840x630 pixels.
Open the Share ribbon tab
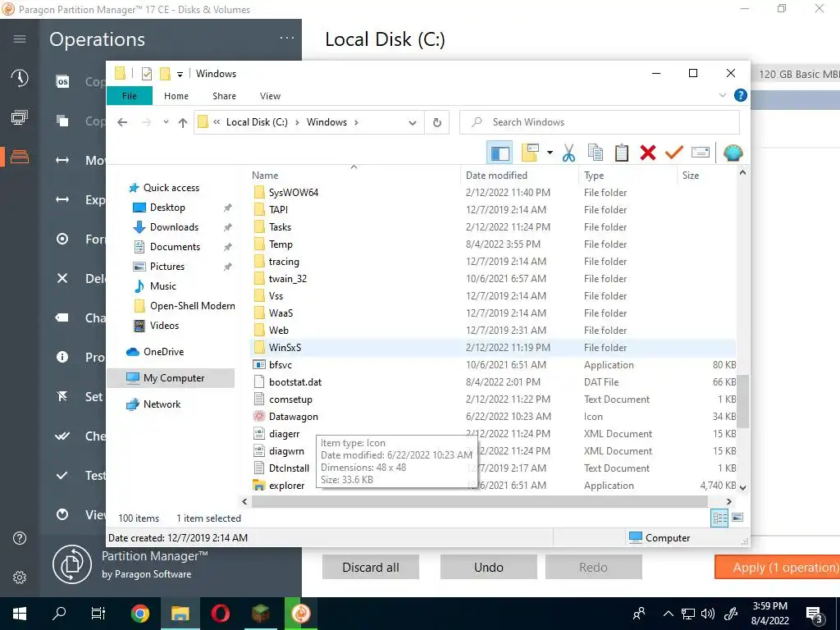coord(224,96)
